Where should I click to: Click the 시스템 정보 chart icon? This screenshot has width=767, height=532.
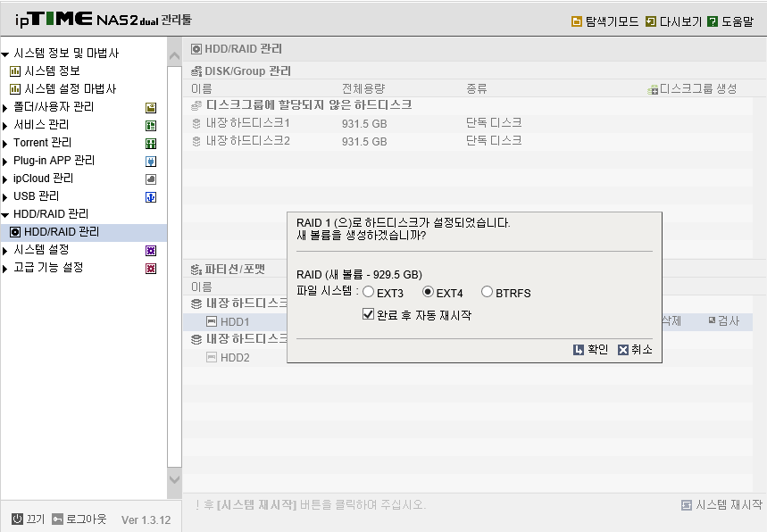[15, 71]
